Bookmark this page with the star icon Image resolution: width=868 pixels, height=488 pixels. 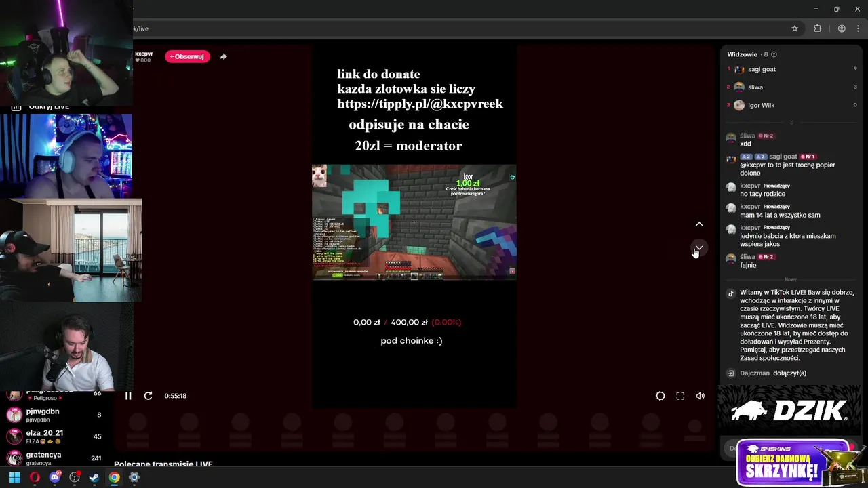pos(795,28)
